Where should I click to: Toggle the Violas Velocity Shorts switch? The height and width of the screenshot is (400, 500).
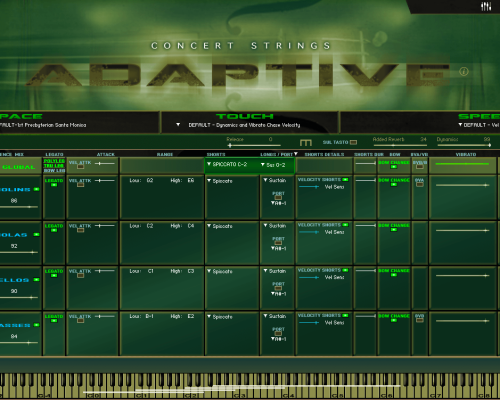click(x=345, y=225)
